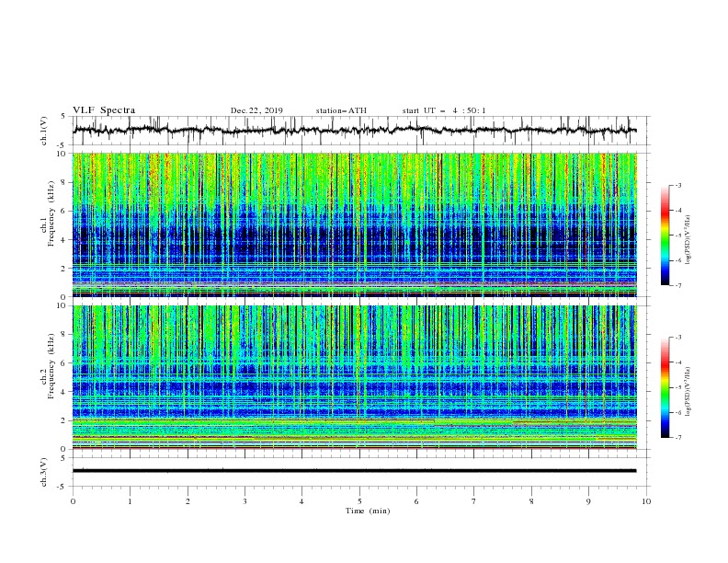The width and height of the screenshot is (728, 563).
Task: Click the time axis tick label "7"
Action: coord(474,501)
